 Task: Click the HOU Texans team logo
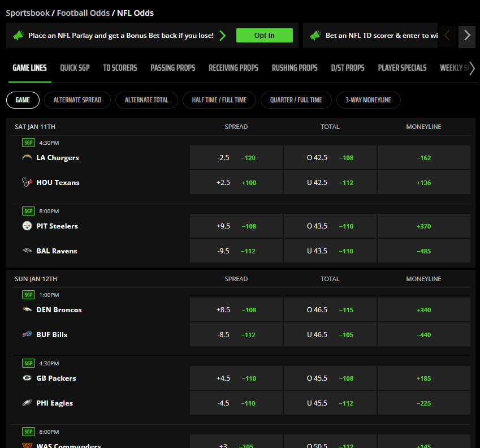point(27,182)
